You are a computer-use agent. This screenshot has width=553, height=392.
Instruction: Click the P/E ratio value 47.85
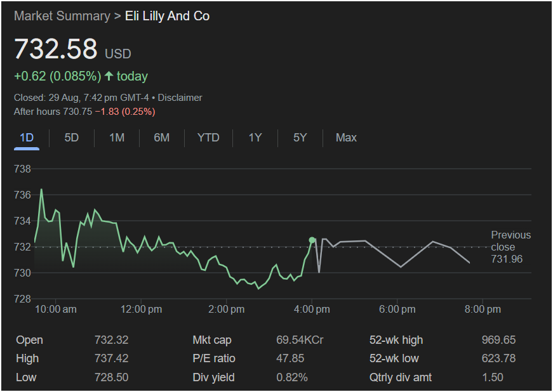(x=290, y=358)
